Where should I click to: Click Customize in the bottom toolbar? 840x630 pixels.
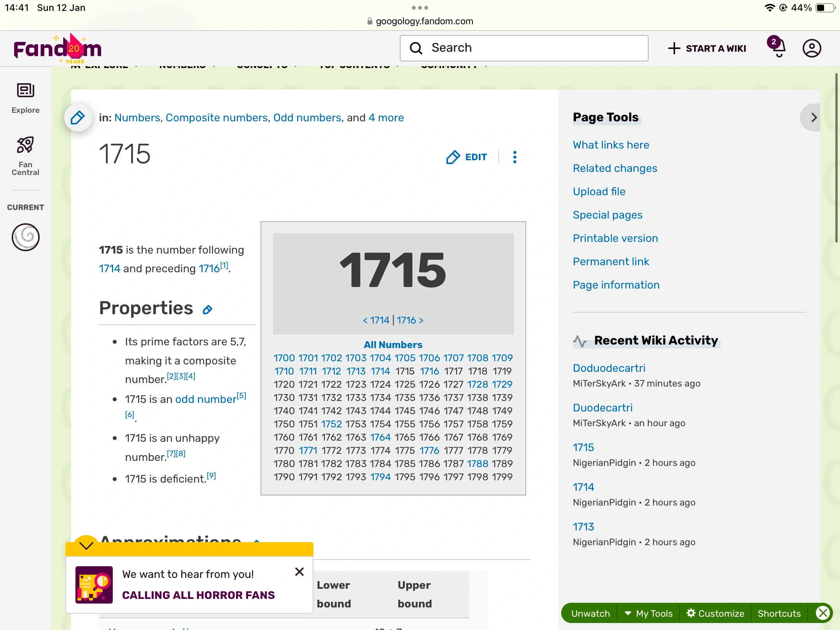click(716, 613)
